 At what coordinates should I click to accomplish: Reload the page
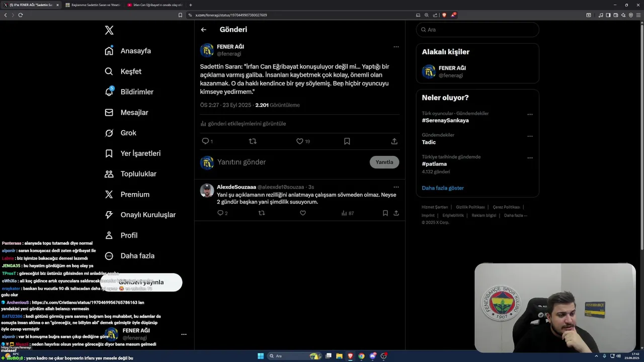[x=21, y=15]
